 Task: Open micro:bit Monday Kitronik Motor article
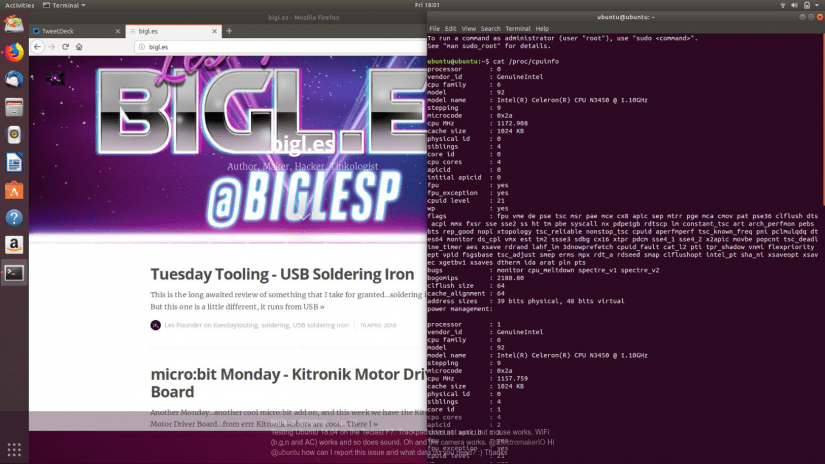288,383
